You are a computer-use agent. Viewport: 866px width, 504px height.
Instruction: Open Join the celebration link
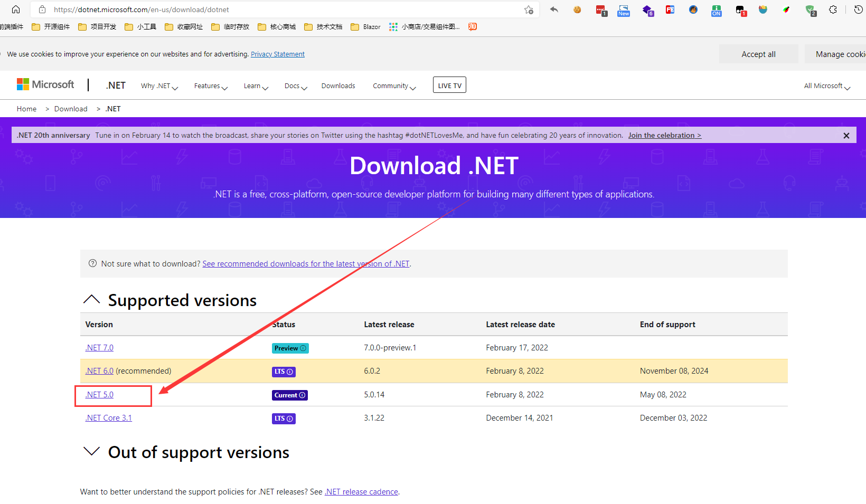click(664, 135)
